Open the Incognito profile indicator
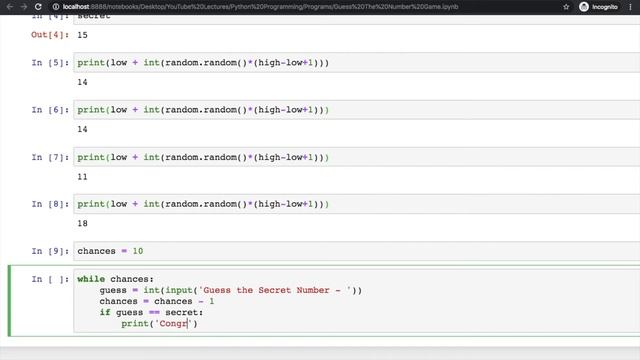The image size is (640, 360). 598,7
